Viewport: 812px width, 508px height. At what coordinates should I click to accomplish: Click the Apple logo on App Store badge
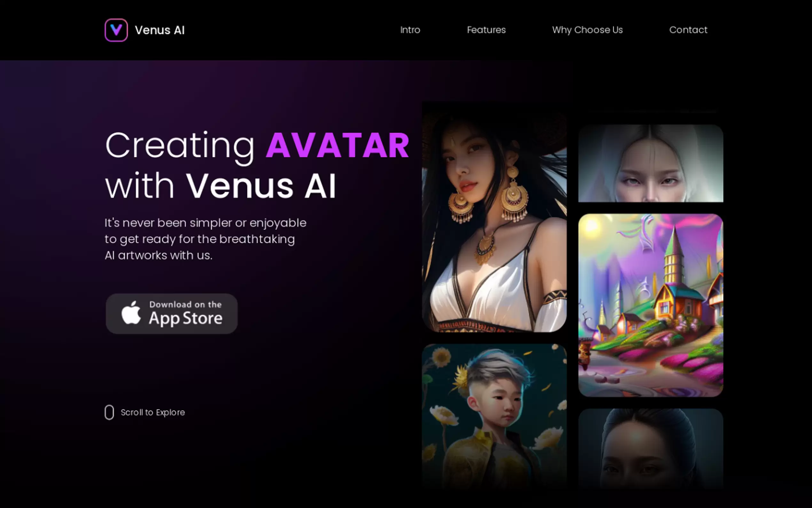pyautogui.click(x=131, y=313)
